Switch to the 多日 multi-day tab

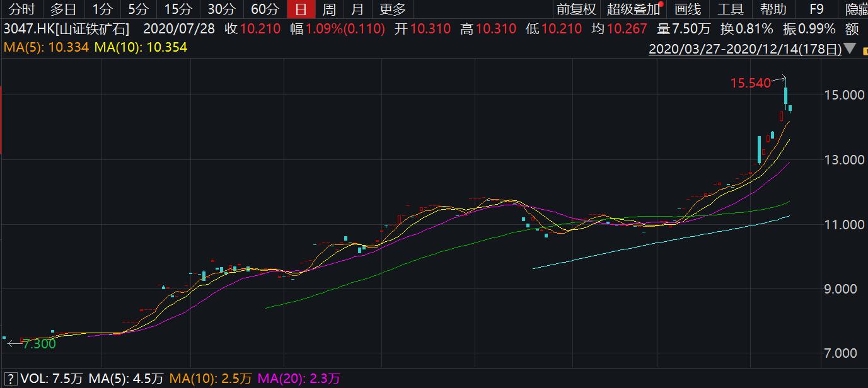point(64,9)
